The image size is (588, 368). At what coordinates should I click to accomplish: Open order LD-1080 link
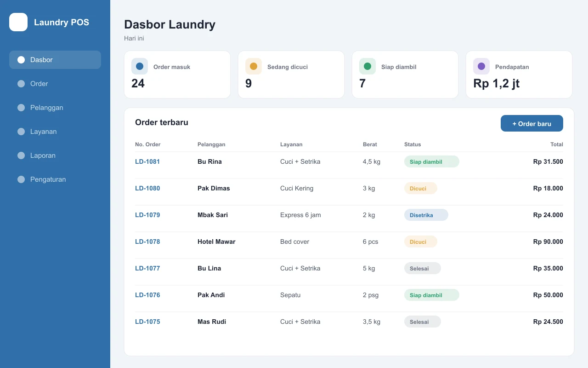tap(147, 188)
